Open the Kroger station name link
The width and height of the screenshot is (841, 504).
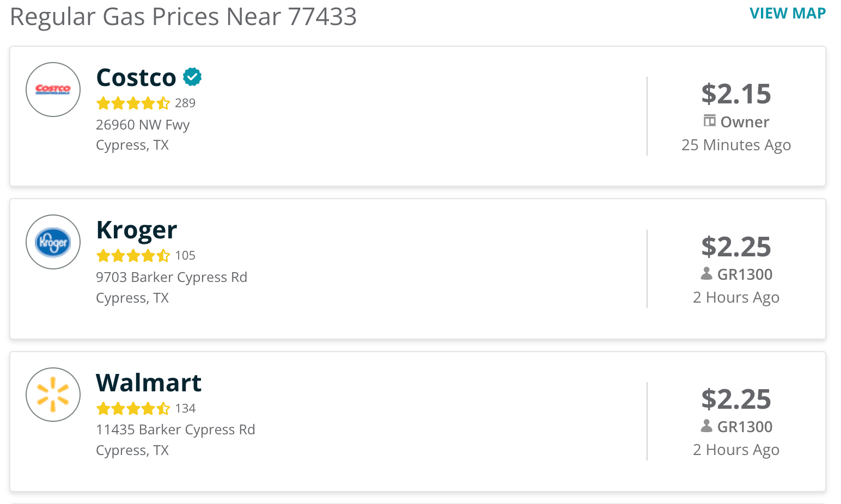[136, 230]
